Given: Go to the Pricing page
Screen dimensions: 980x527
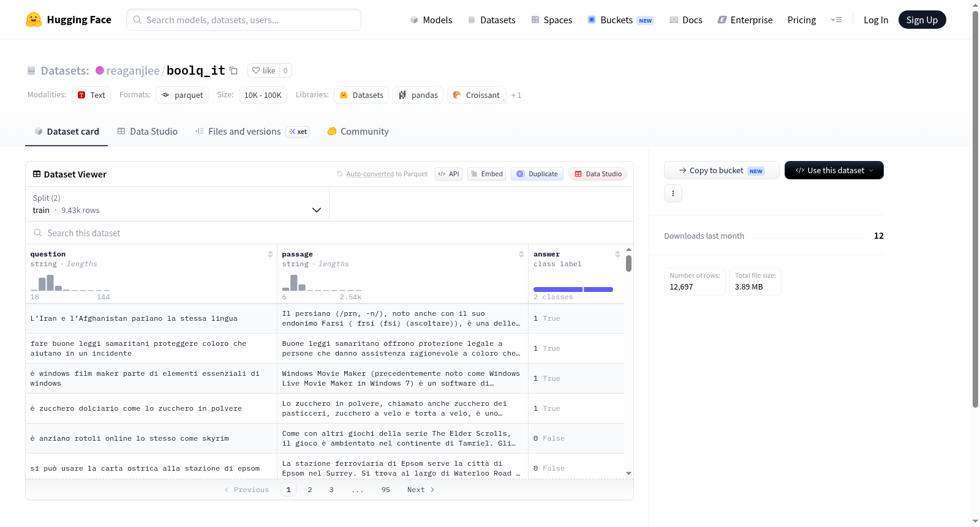Looking at the screenshot, I should click(x=802, y=20).
